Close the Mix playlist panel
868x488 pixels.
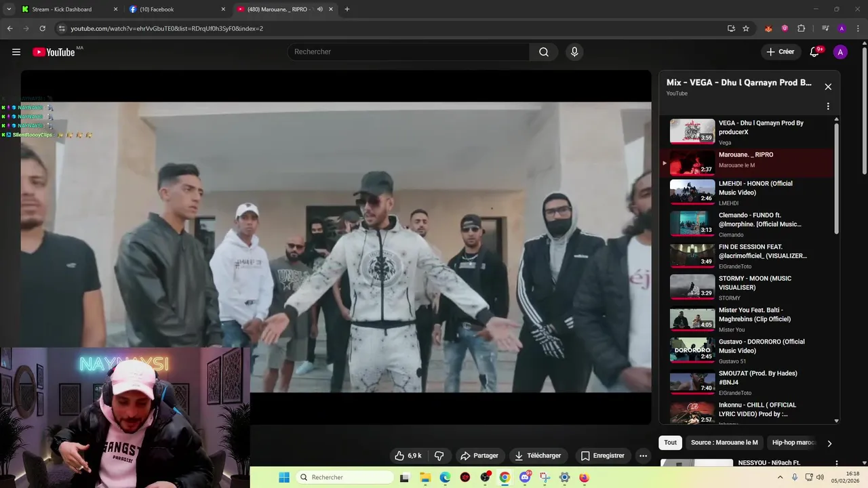pos(828,87)
